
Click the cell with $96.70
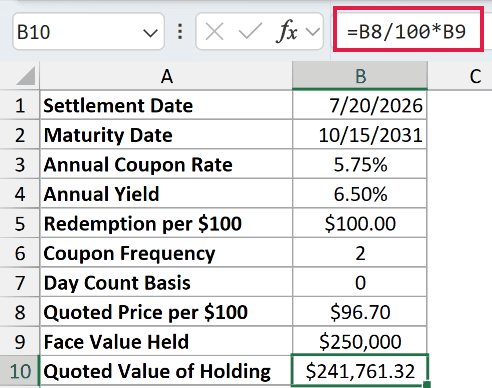click(360, 312)
